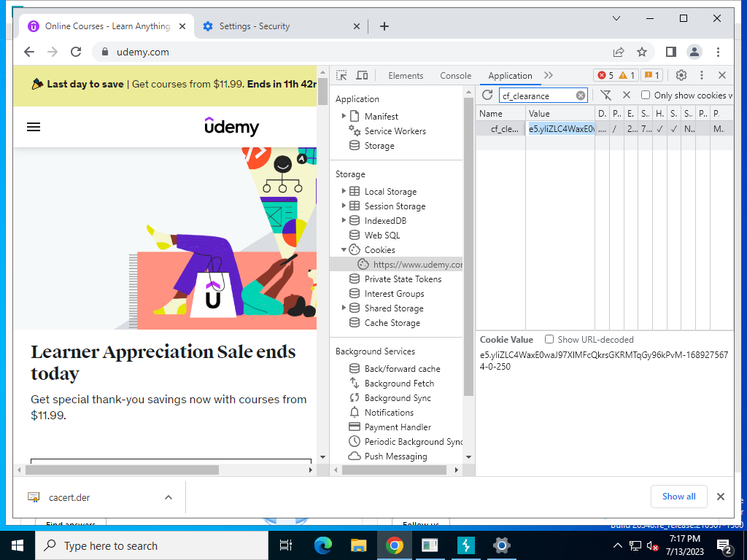Show more DevTools tabs via chevrons
Screen dimensions: 747x560
549,75
